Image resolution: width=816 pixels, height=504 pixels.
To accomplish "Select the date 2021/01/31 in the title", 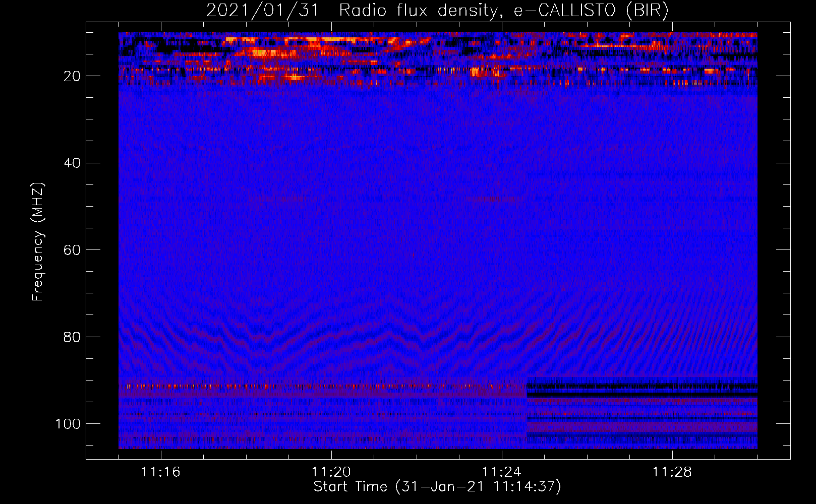I will 262,11.
